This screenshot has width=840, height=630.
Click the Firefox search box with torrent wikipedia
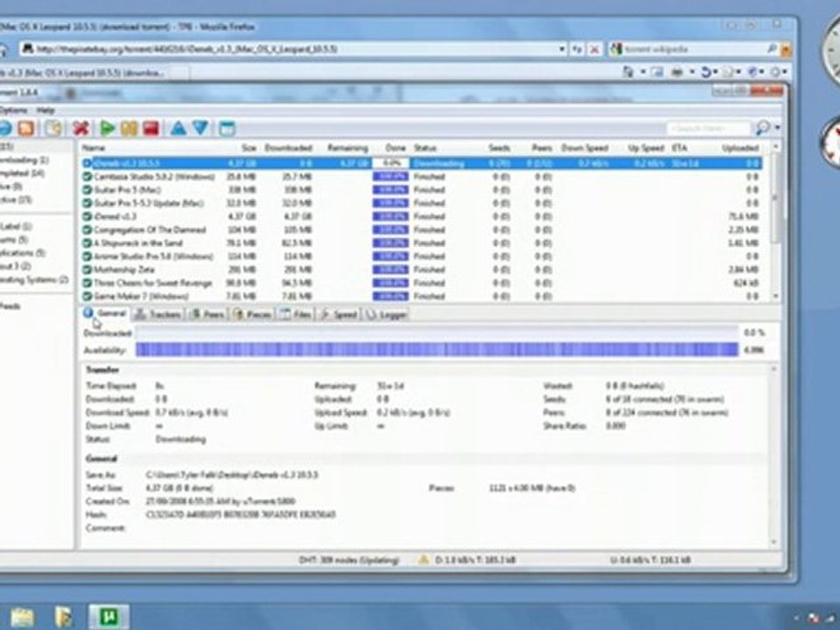coord(693,49)
